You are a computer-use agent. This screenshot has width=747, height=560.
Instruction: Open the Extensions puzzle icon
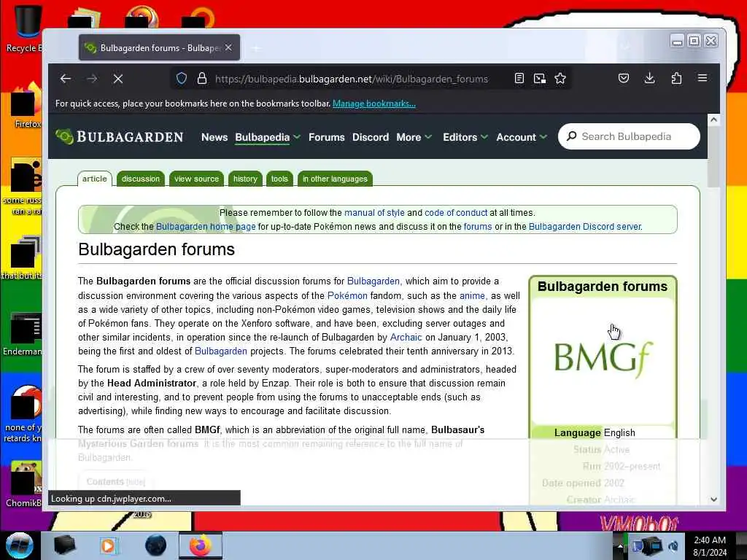click(676, 78)
